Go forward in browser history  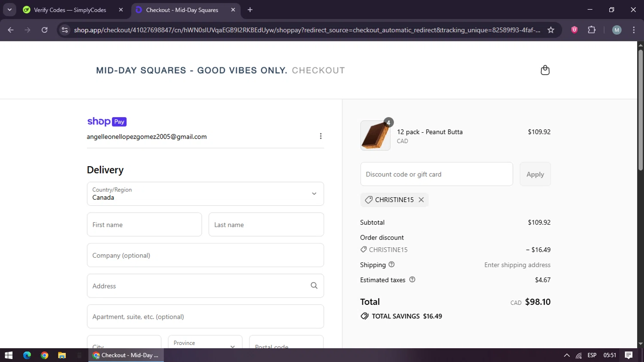click(27, 30)
